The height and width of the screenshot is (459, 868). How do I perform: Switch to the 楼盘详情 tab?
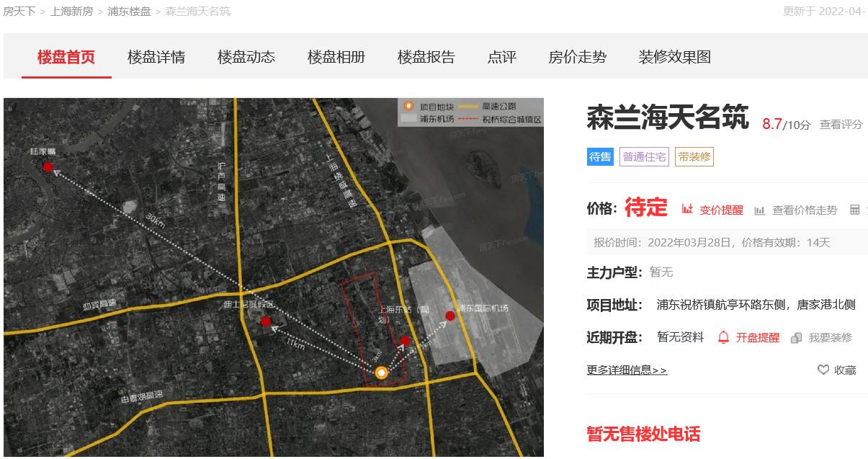[x=156, y=57]
